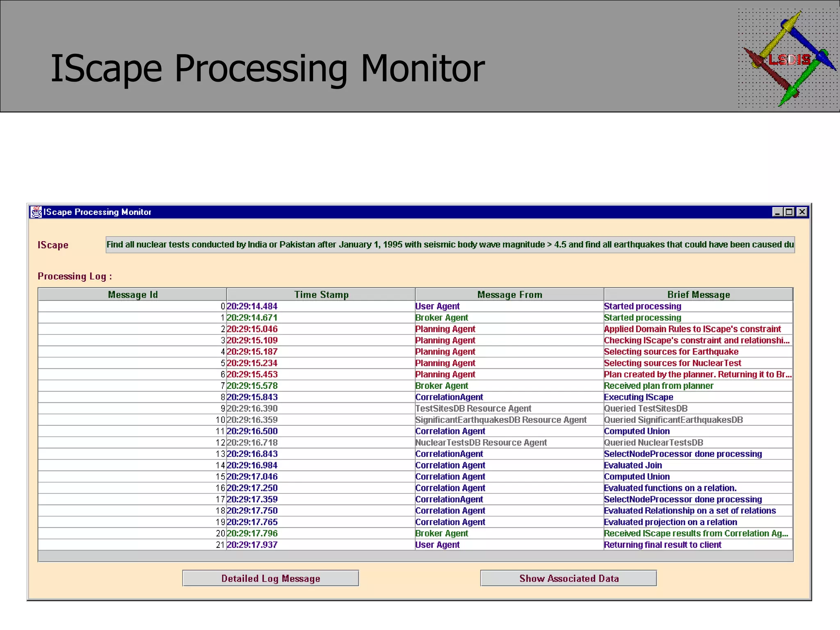
Task: Click the gray empty area below the log
Action: coord(415,556)
